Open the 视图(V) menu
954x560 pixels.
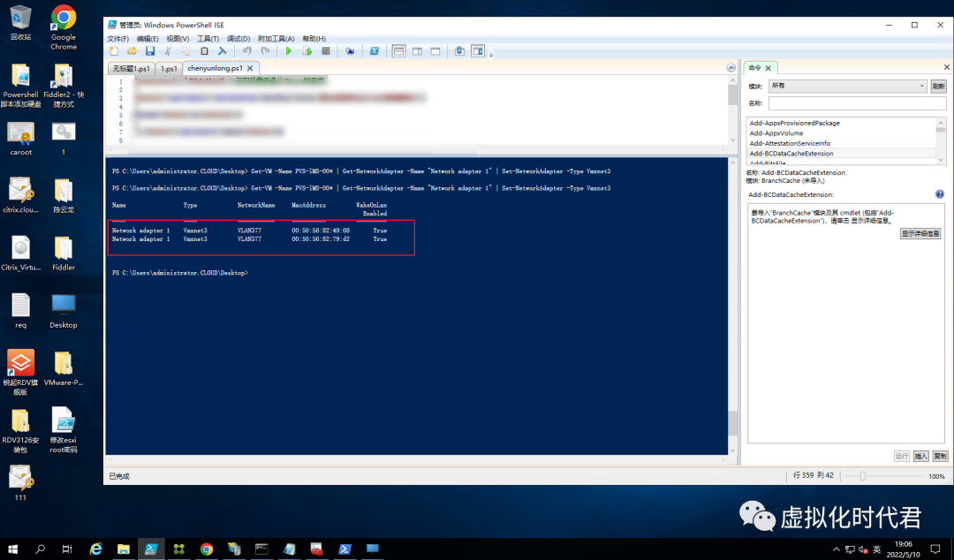point(178,38)
